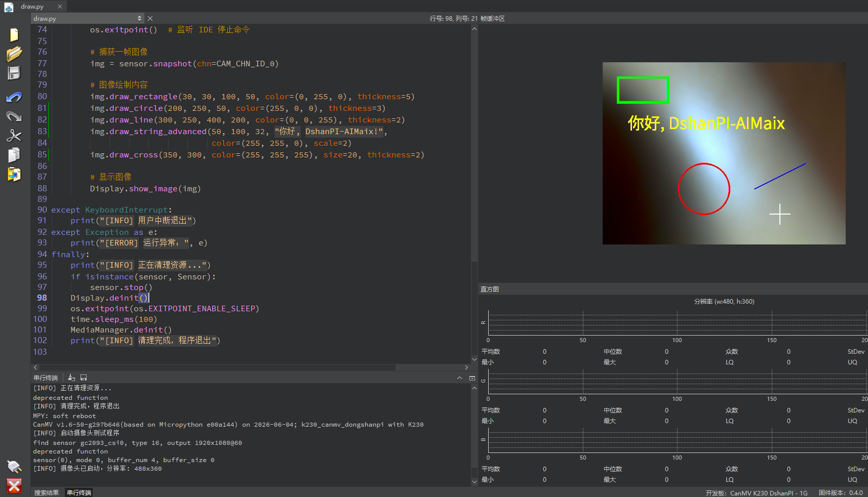Clear the serial terminal with the broom icon
Screen dimensions: 868x497
coord(71,378)
